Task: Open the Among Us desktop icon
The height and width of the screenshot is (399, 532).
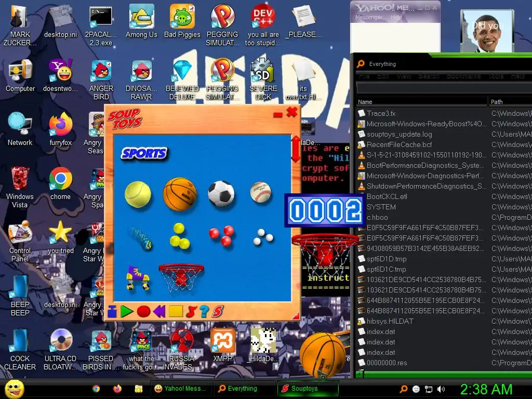Action: click(x=141, y=21)
